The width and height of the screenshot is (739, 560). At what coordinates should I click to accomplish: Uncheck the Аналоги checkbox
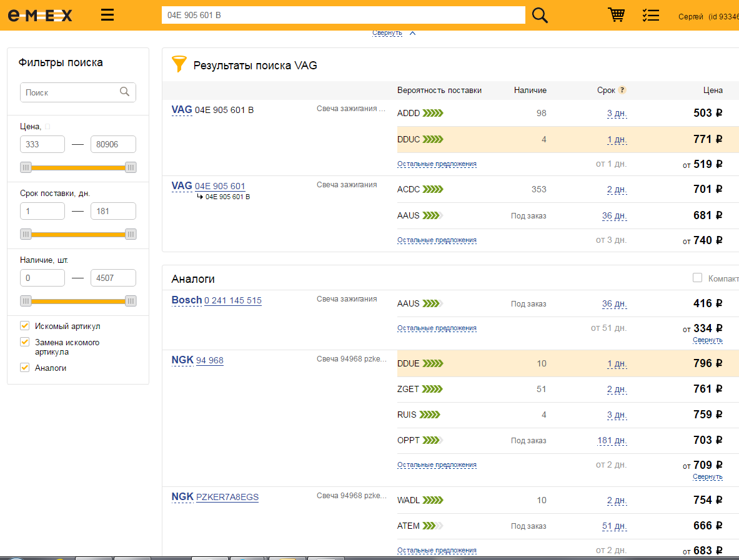coord(24,367)
